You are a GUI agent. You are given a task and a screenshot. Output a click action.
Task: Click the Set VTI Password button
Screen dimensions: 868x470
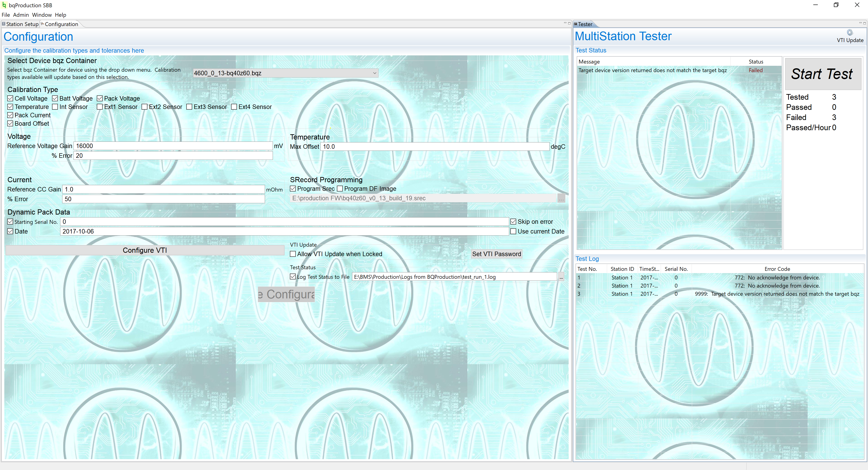point(496,254)
